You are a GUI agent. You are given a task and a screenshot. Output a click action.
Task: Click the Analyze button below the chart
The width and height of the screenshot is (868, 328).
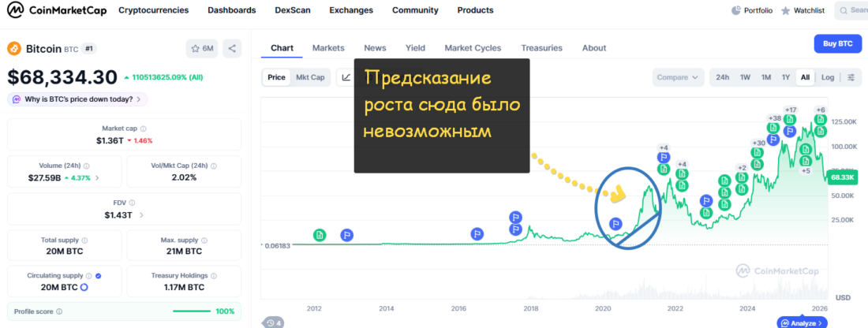803,322
